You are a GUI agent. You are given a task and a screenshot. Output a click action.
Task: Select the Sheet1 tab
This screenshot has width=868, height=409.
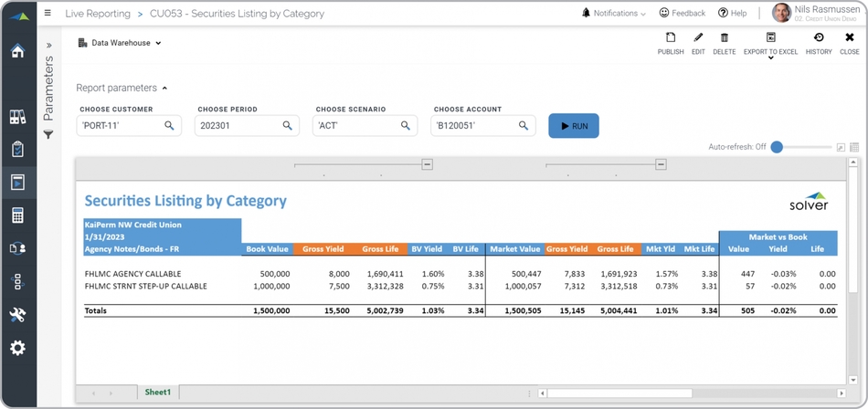(x=157, y=393)
